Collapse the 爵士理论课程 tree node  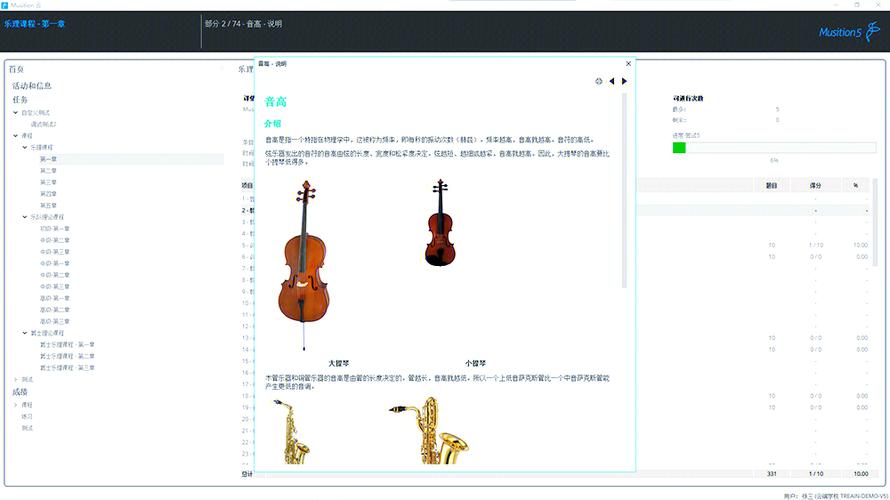pos(24,333)
